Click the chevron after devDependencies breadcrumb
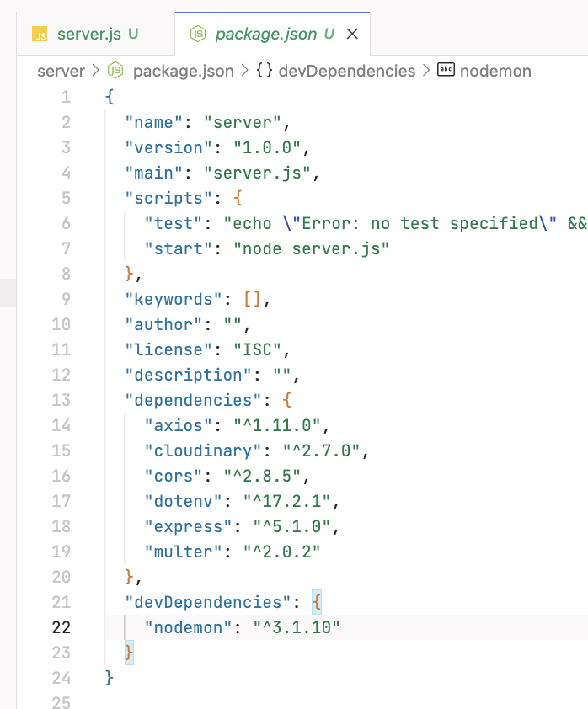Viewport: 588px width, 709px height. point(426,71)
